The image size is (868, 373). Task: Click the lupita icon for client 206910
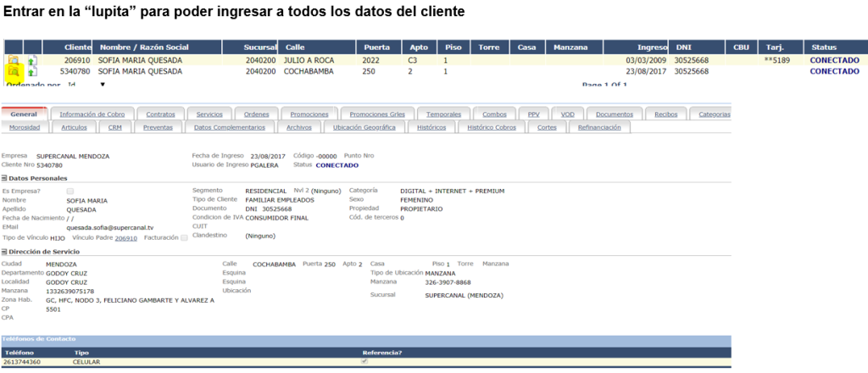coord(14,61)
